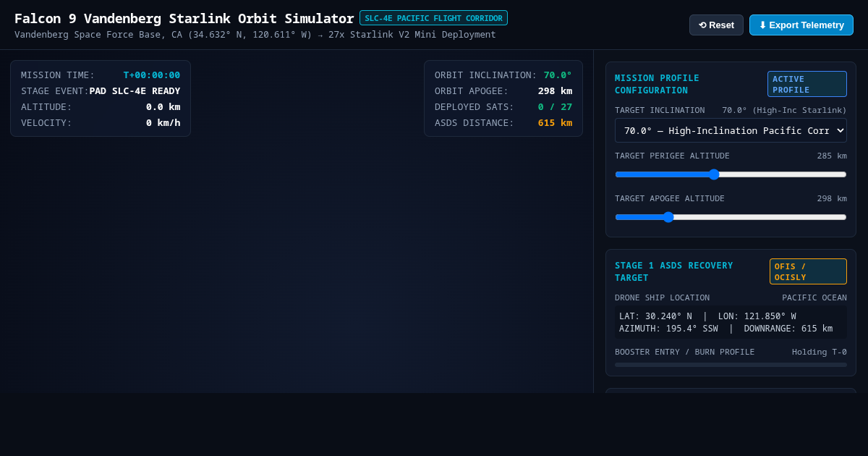The width and height of the screenshot is (868, 456).
Task: Click the altitude 0.0 km readout
Action: point(163,107)
